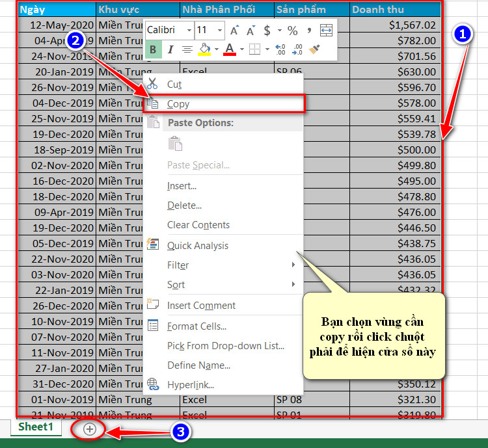Select product cell SP 08
The width and height of the screenshot is (488, 448).
point(312,399)
